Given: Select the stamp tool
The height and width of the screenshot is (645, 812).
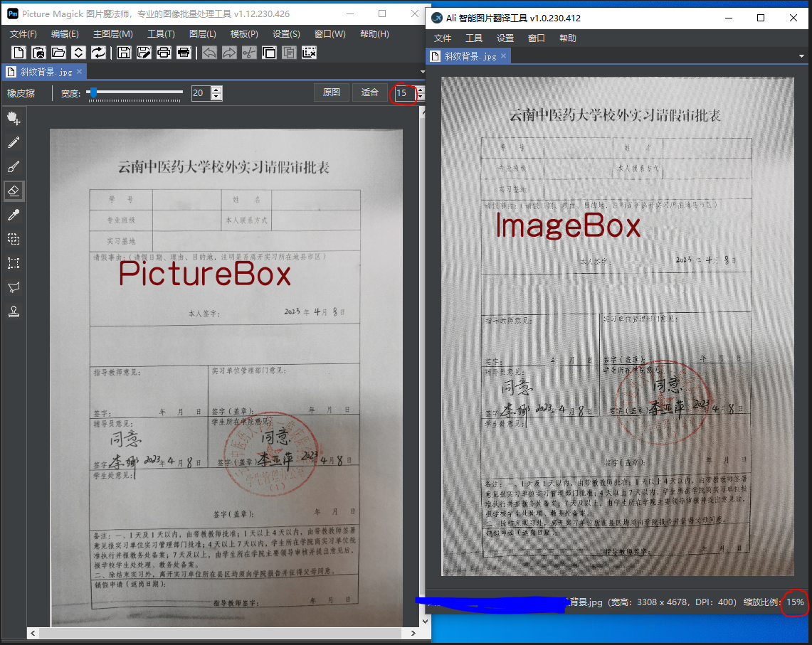Looking at the screenshot, I should (x=14, y=311).
